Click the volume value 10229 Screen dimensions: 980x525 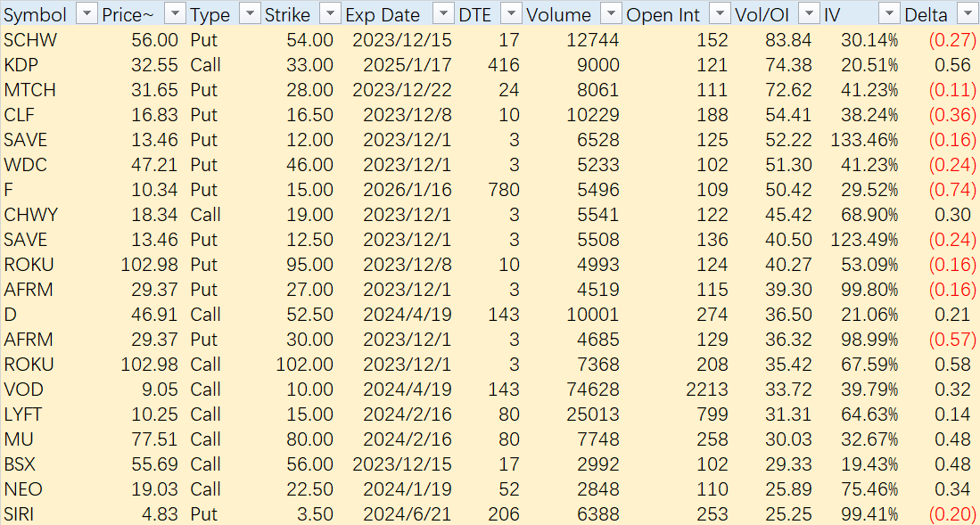tap(593, 115)
